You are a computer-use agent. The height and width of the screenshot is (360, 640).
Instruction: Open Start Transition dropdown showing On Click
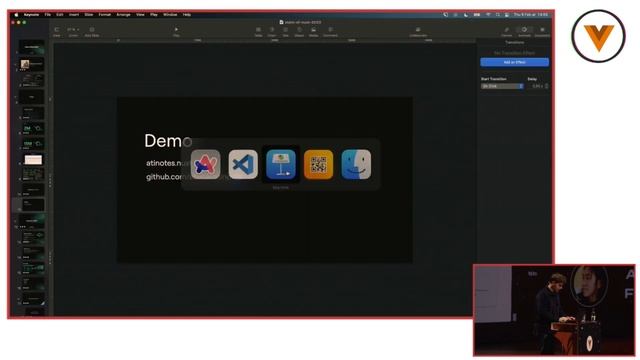point(502,86)
